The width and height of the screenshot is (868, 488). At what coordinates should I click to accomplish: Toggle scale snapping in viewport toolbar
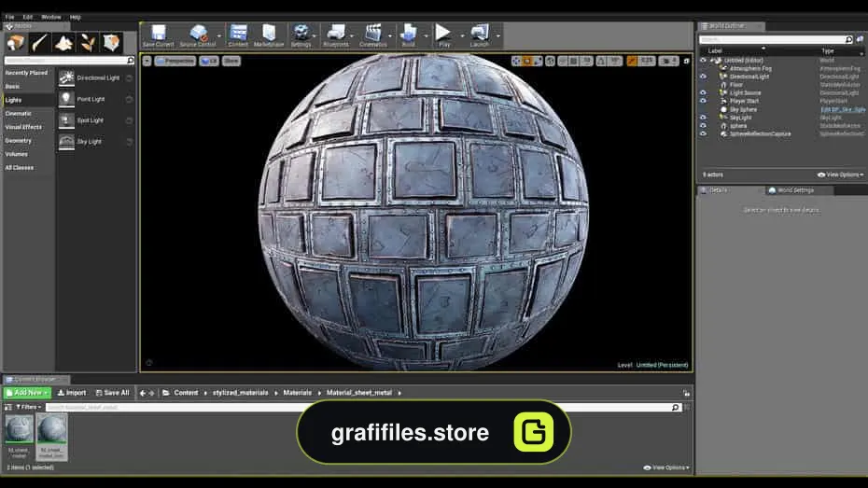[632, 61]
